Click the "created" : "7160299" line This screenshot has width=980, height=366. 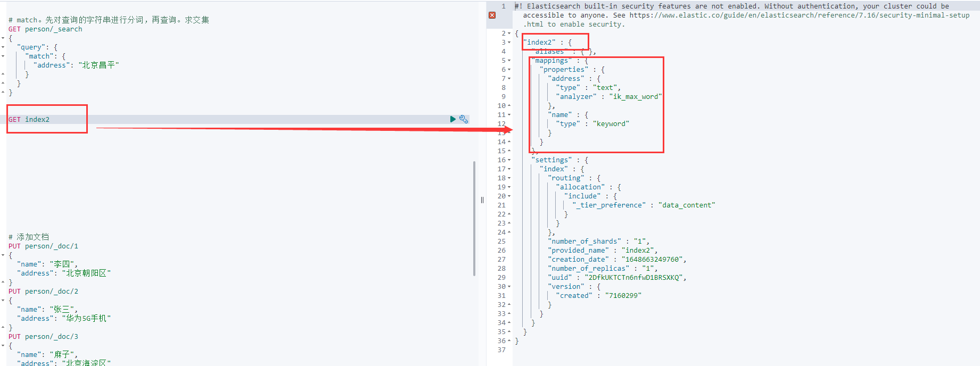pos(599,295)
